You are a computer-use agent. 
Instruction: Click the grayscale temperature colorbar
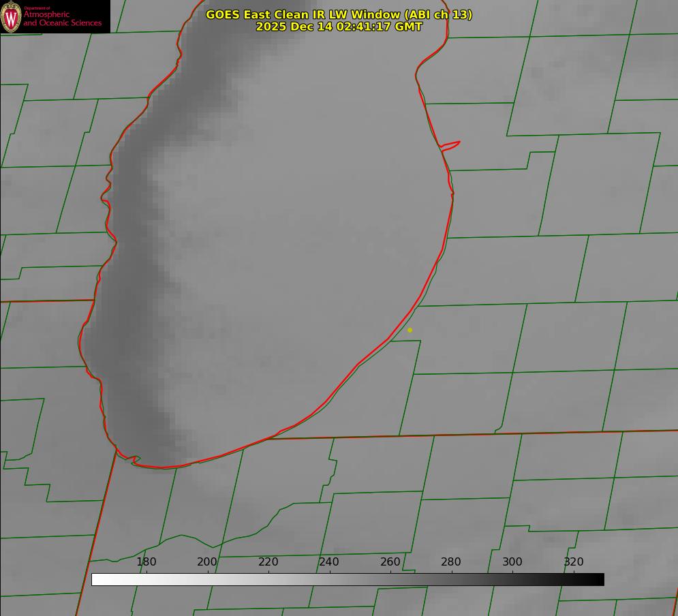348,579
